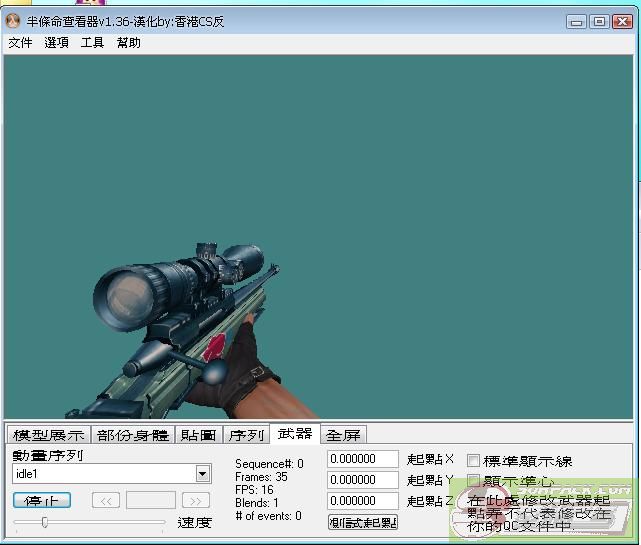
Task: Open the 選項 menu
Action: click(x=56, y=43)
